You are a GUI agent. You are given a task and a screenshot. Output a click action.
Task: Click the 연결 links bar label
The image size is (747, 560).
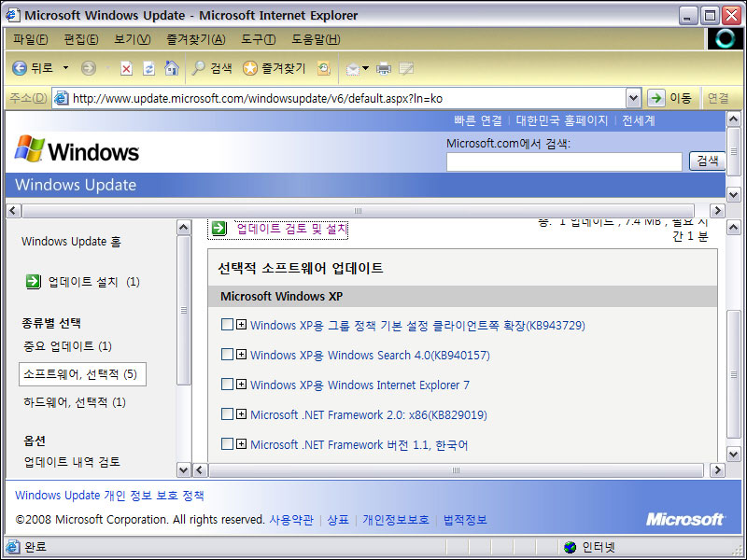coord(718,98)
